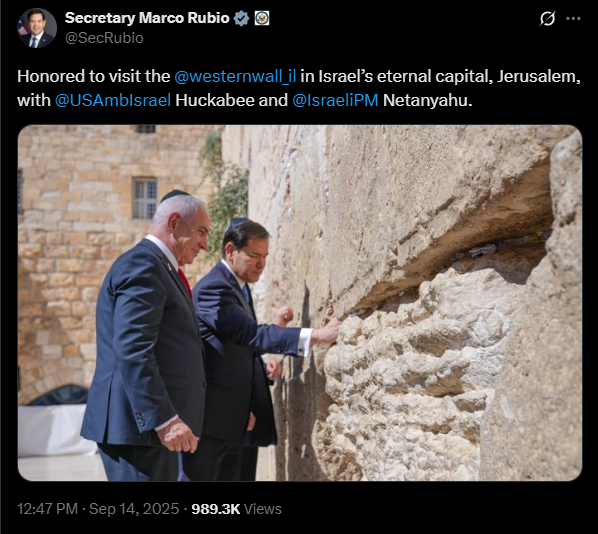Click the 989.3K view count
This screenshot has width=598, height=534.
(x=215, y=509)
